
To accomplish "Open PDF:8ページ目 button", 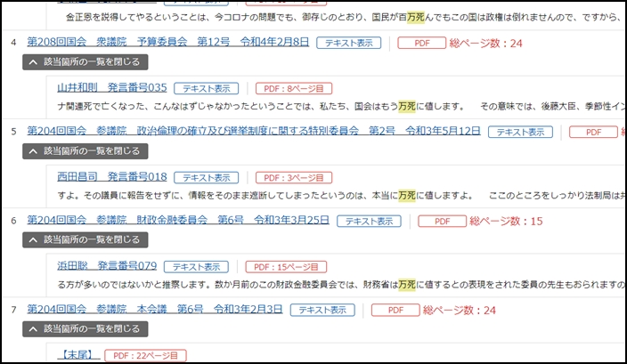I will click(x=294, y=88).
